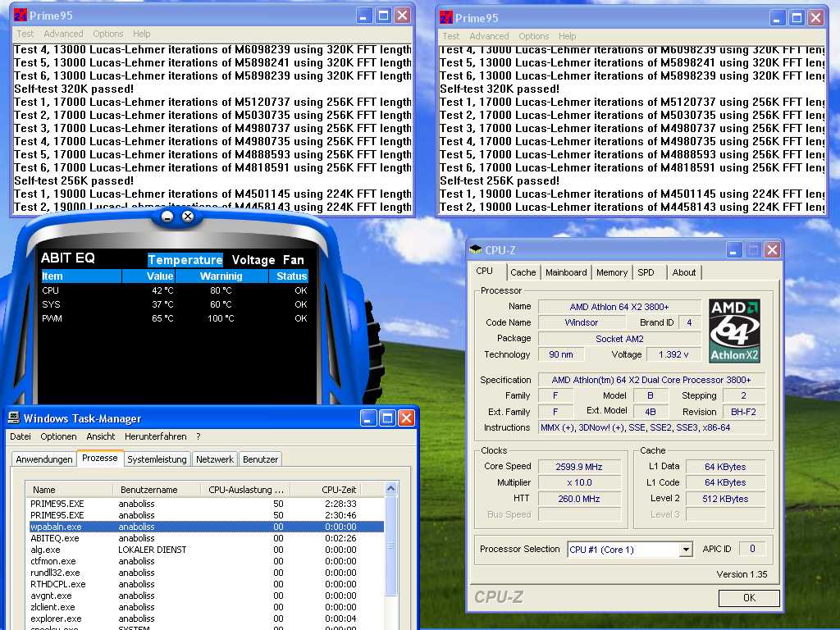The width and height of the screenshot is (840, 630).
Task: Switch to Benutzer tab in Task-Manager
Action: click(260, 459)
